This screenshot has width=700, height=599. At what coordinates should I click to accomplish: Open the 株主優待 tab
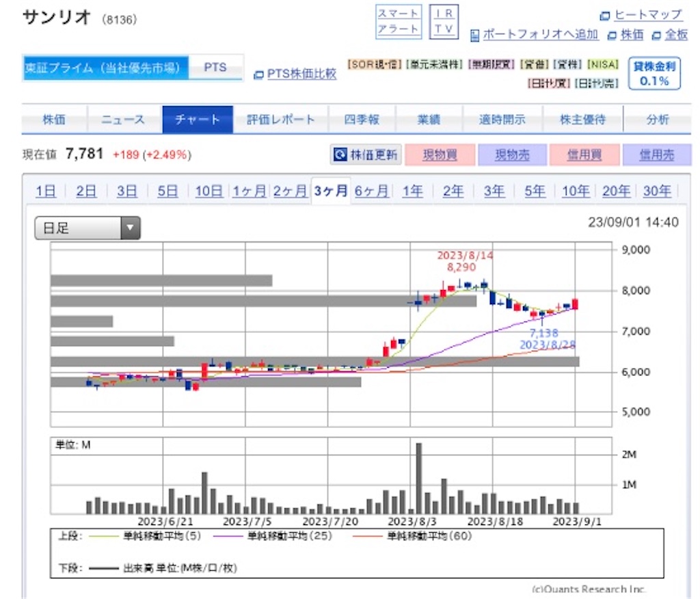pyautogui.click(x=582, y=119)
